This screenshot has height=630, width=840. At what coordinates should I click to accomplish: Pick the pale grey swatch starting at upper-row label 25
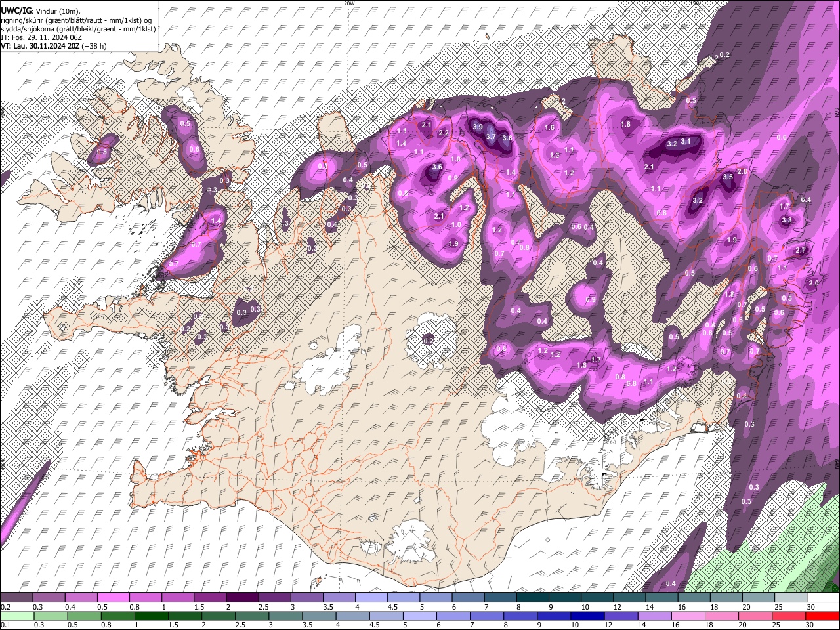pyautogui.click(x=790, y=598)
